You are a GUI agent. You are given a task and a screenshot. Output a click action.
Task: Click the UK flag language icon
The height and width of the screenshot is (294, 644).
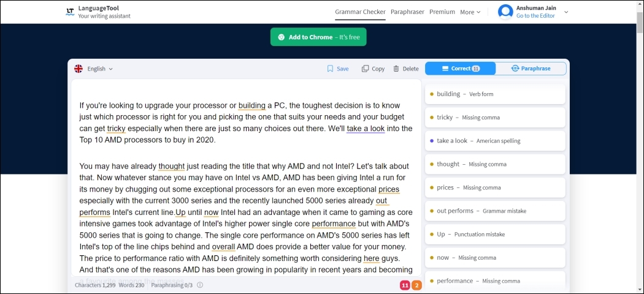tap(79, 69)
